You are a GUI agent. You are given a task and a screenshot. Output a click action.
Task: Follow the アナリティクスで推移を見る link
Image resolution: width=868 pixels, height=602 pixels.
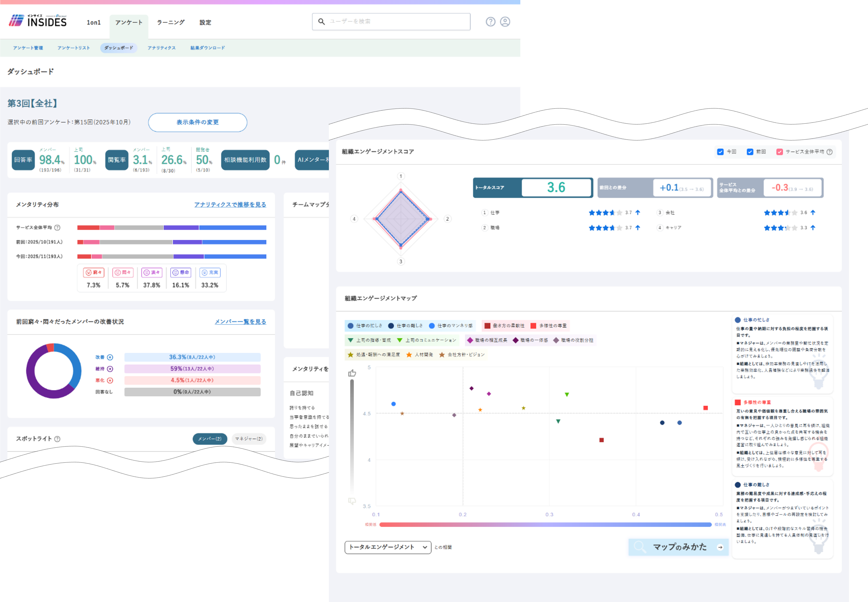[x=230, y=204]
